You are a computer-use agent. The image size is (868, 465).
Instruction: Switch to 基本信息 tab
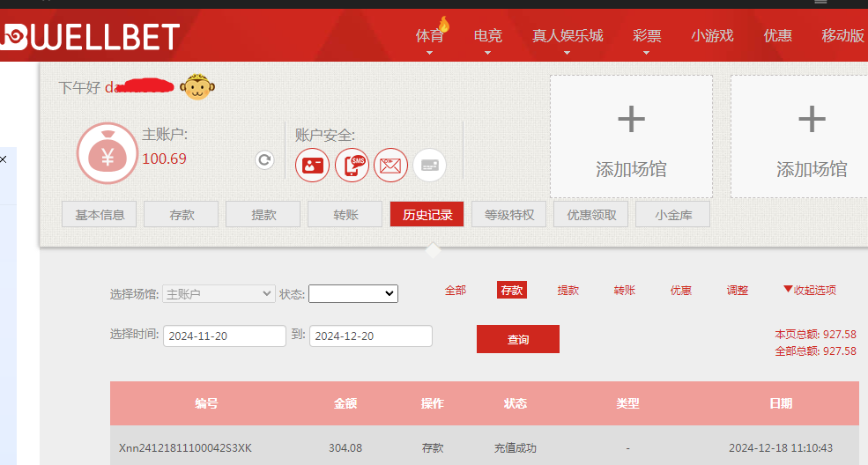click(x=100, y=215)
